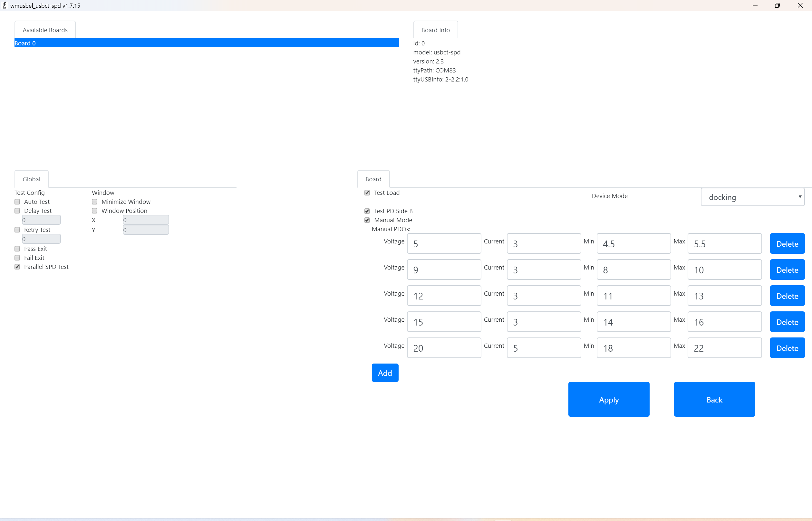Delete the 15 volt PDO row
Image resolution: width=812 pixels, height=521 pixels.
tap(787, 322)
